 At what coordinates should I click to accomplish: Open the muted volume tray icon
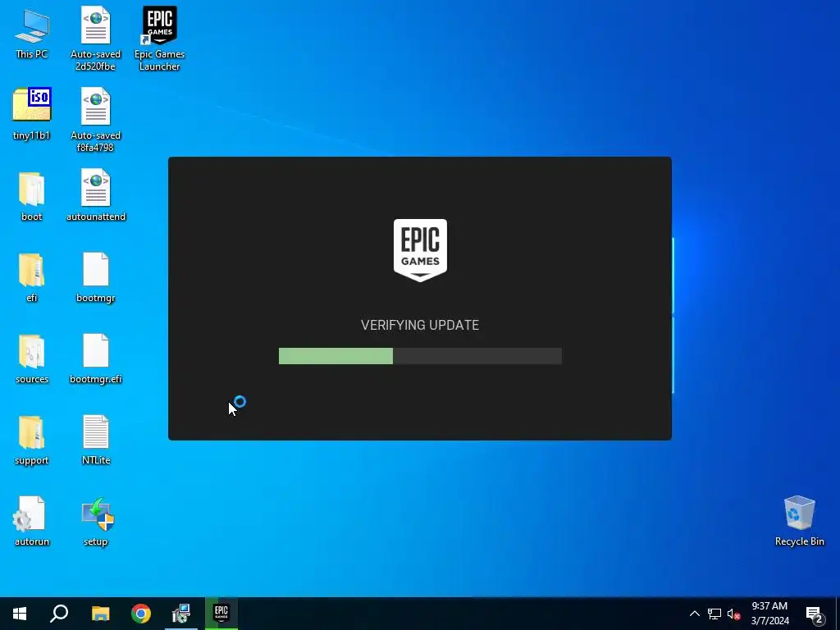pos(733,614)
